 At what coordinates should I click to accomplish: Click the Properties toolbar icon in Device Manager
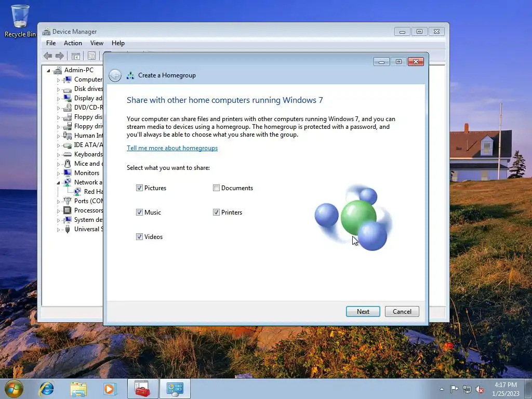[x=91, y=56]
